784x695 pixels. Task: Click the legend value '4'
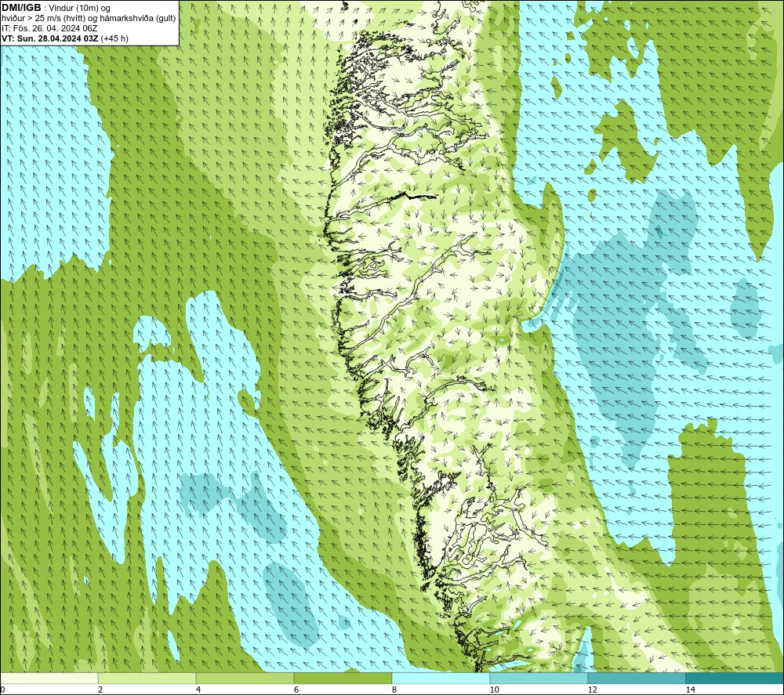pos(198,690)
